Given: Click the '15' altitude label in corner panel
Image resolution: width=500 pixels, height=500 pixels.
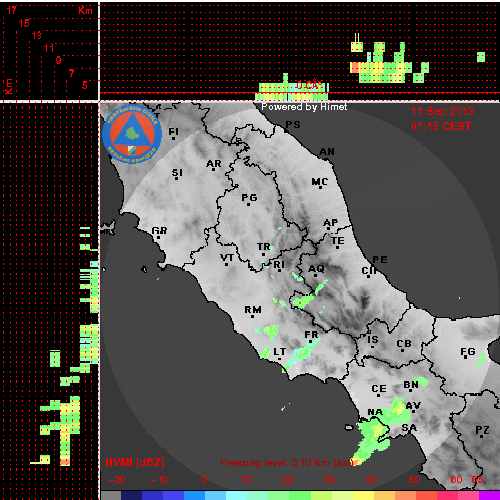Looking at the screenshot, I should (x=24, y=23).
